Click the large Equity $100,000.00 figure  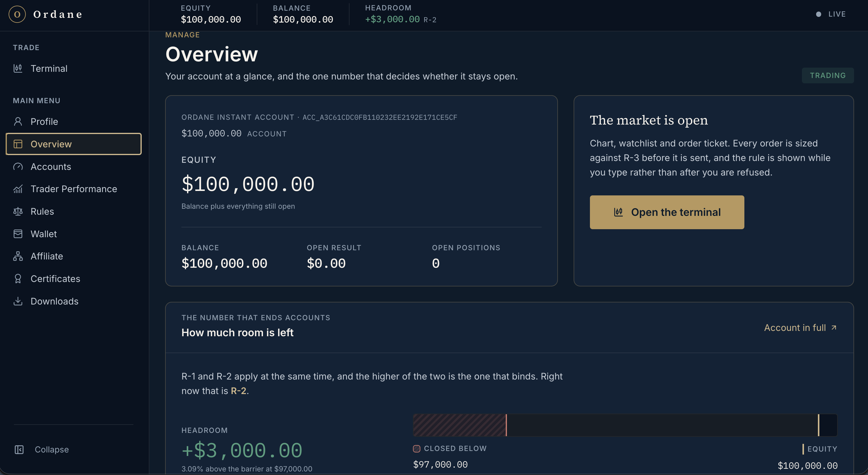[x=248, y=184]
